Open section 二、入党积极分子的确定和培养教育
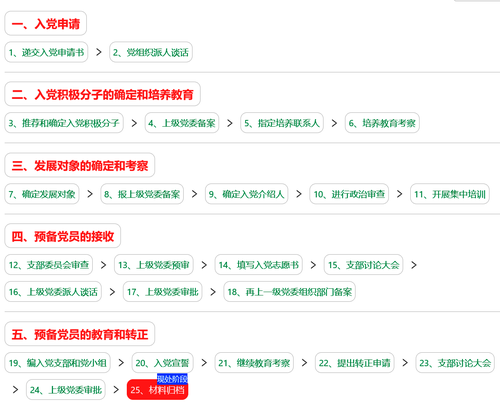Image resolution: width=500 pixels, height=407 pixels. coord(102,94)
